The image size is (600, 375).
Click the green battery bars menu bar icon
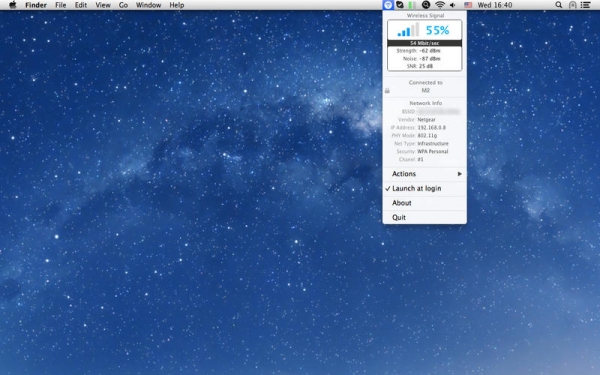412,5
